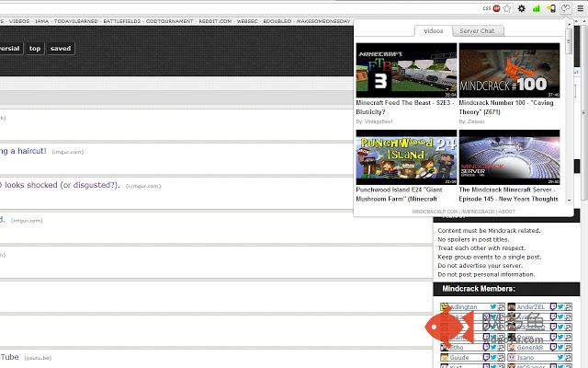Image resolution: width=588 pixels, height=368 pixels.
Task: Switch to the Server Chat tab
Action: (x=476, y=30)
